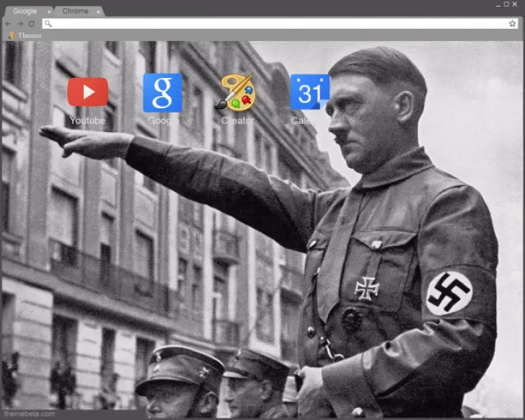Select the Chrome tab
Screen dimensions: 525x420
75,12
